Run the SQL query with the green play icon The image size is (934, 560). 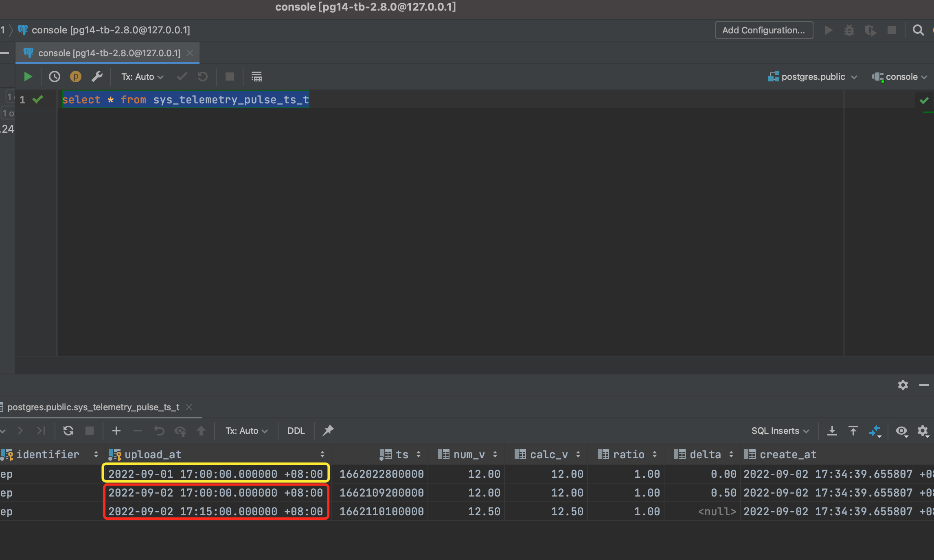[27, 76]
